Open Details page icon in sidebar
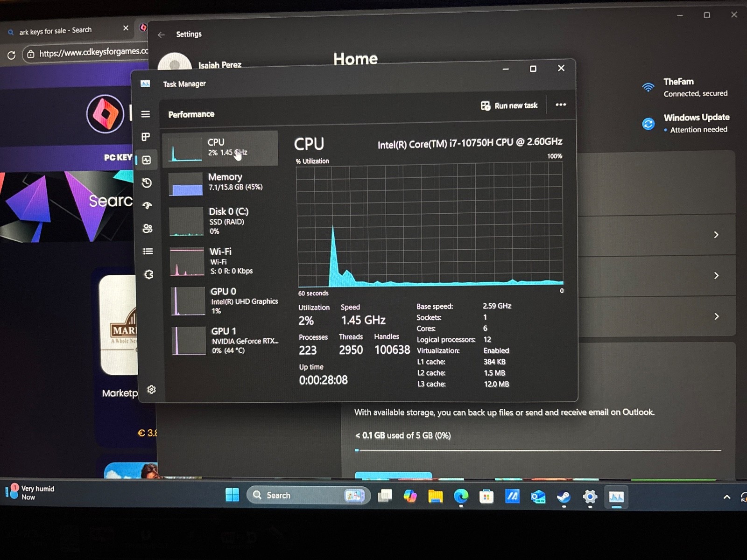Screen dimensions: 747x560 click(x=148, y=251)
